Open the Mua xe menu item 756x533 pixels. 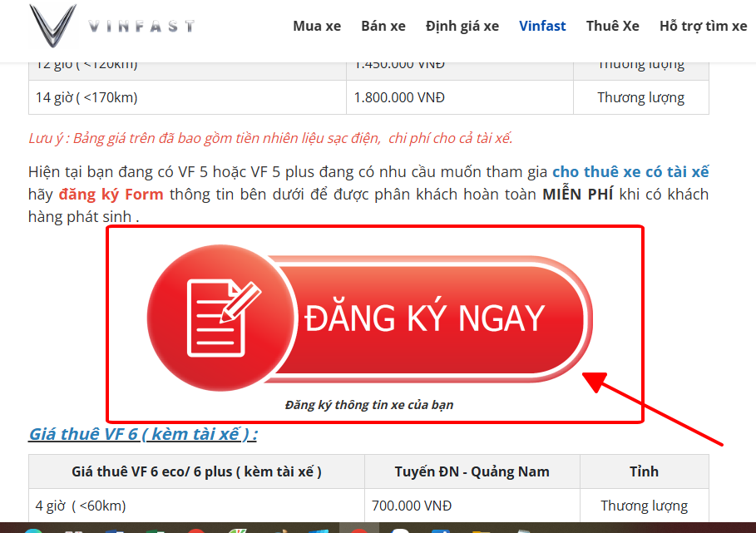click(317, 26)
